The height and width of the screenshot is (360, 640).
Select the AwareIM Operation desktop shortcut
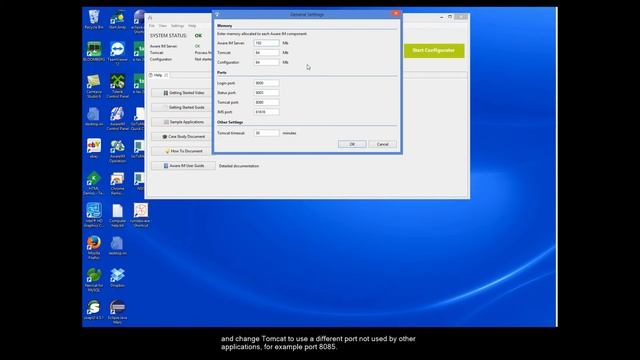tap(118, 151)
